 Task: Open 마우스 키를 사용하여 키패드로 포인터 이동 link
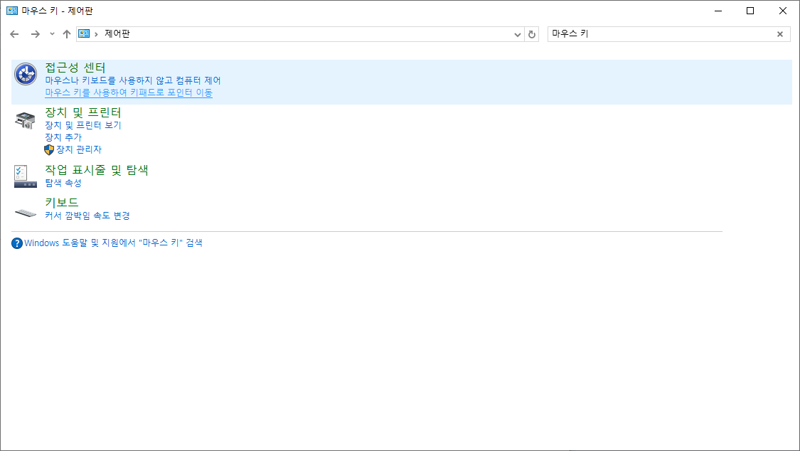[129, 92]
